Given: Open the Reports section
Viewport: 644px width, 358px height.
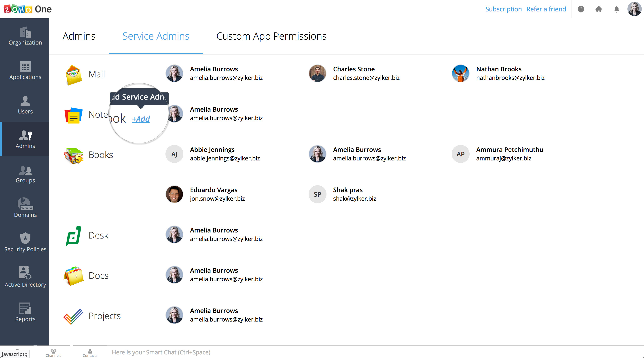Looking at the screenshot, I should 25,312.
